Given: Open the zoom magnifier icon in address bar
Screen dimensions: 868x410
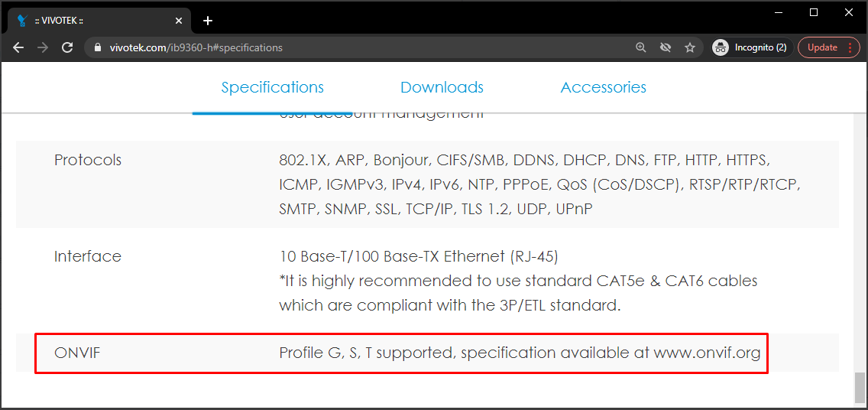Looking at the screenshot, I should 641,47.
